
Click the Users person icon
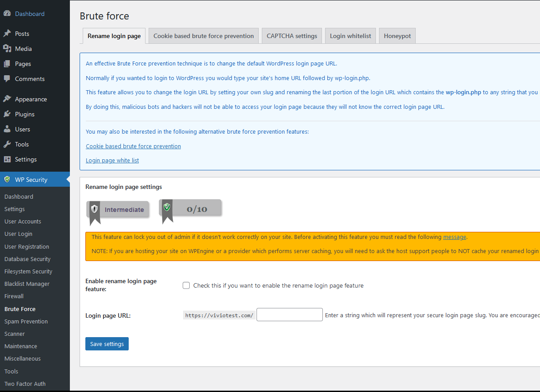(x=7, y=129)
